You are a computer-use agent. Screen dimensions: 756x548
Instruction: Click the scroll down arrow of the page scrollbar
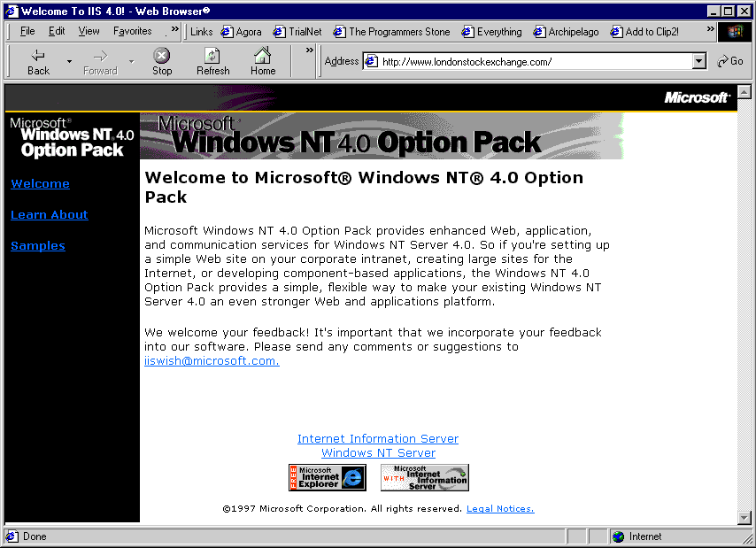744,518
